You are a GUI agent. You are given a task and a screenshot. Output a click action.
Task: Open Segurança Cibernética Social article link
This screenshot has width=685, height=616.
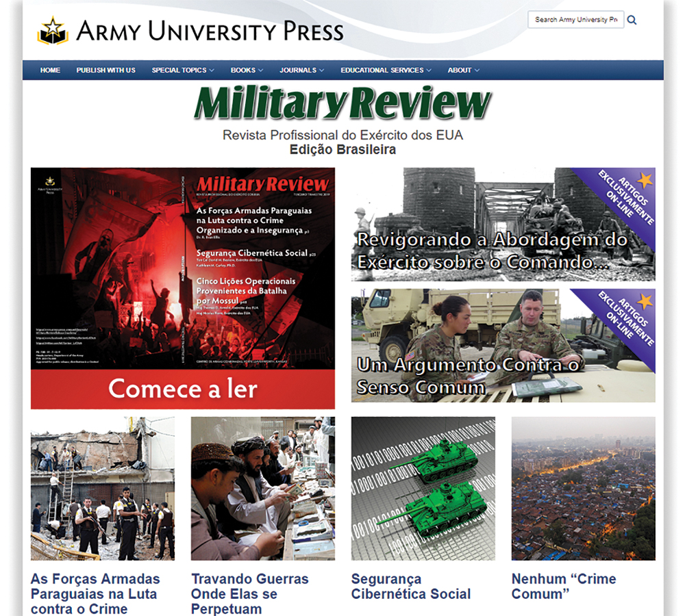pos(410,587)
